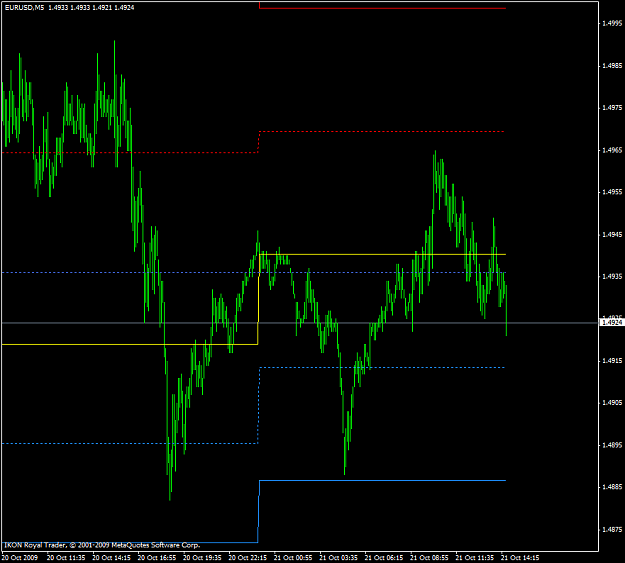Viewport: 625px width, 563px height.
Task: Click the EURUSD,M5 chart title text
Action: (24, 8)
